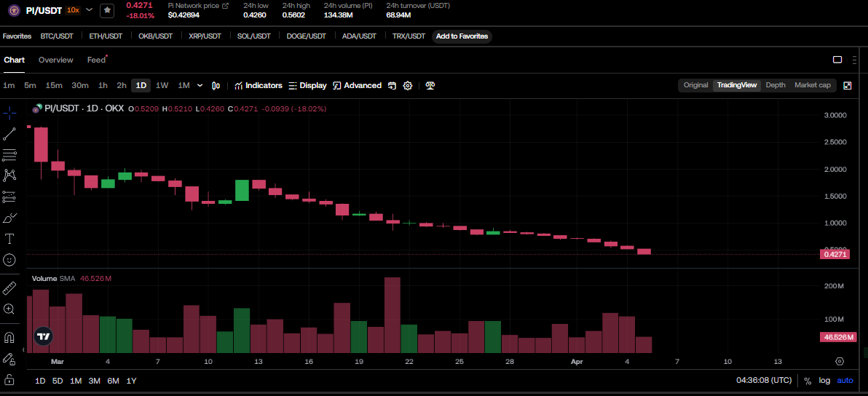The height and width of the screenshot is (396, 868).
Task: Switch chart mode to Market cap
Action: [813, 85]
